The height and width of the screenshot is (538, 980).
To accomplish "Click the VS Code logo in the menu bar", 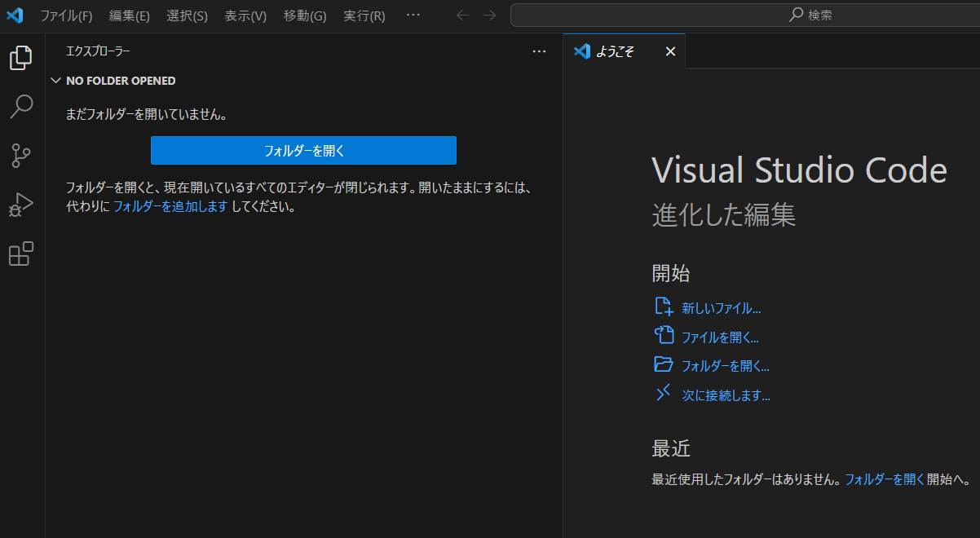I will pos(15,15).
